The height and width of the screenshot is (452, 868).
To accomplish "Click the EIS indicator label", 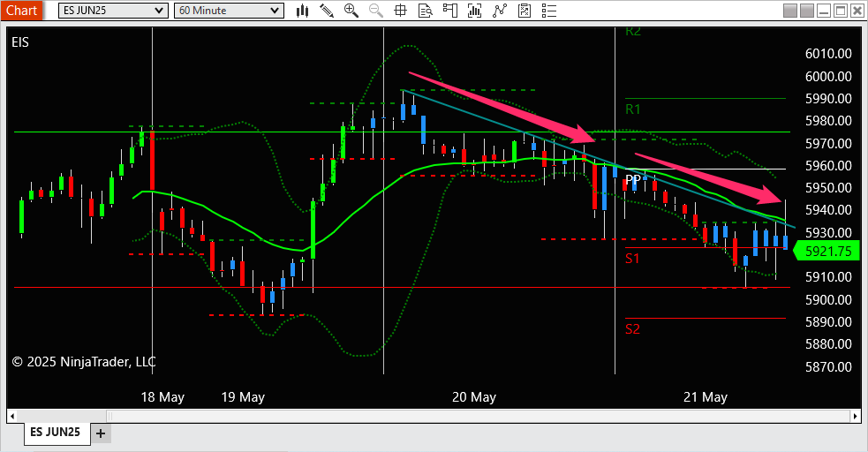I will 20,42.
